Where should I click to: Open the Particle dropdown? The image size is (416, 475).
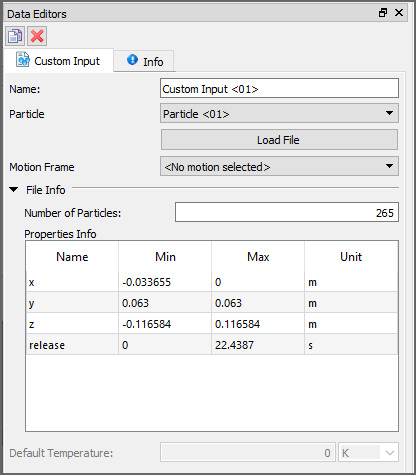pyautogui.click(x=279, y=114)
